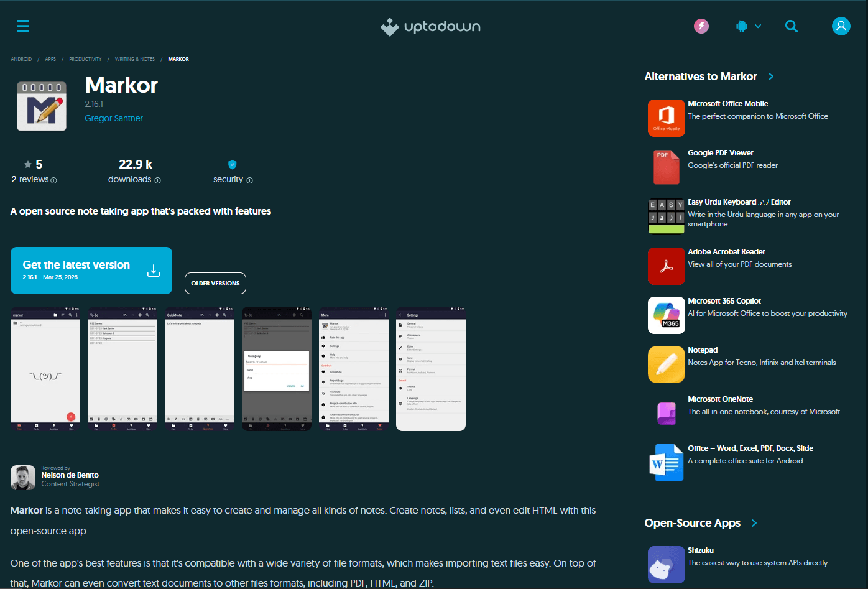Expand the platform selector chevron
Viewport: 868px width, 589px height.
click(758, 26)
